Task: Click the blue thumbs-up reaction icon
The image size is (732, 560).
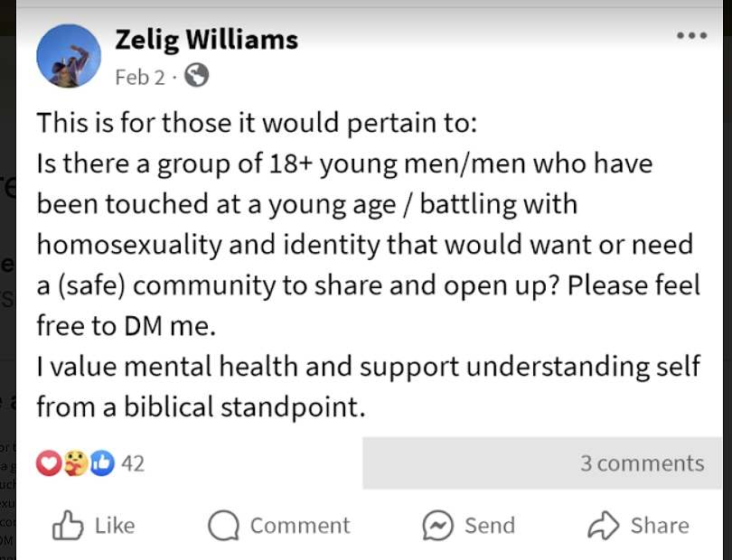Action: [x=102, y=463]
